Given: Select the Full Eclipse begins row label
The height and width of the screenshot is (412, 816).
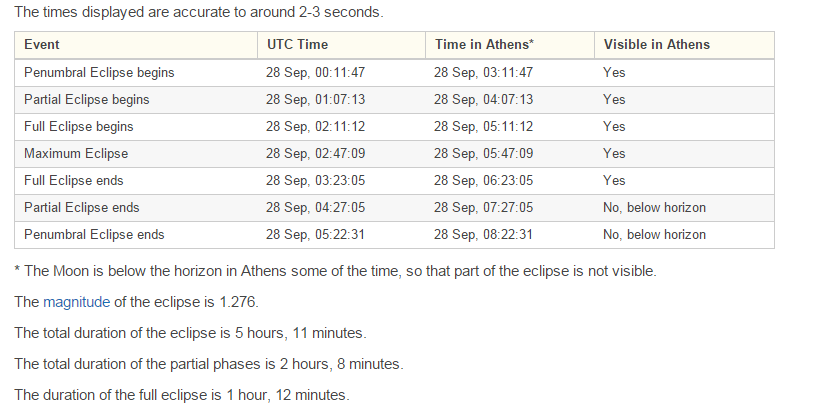Looking at the screenshot, I should (x=79, y=127).
